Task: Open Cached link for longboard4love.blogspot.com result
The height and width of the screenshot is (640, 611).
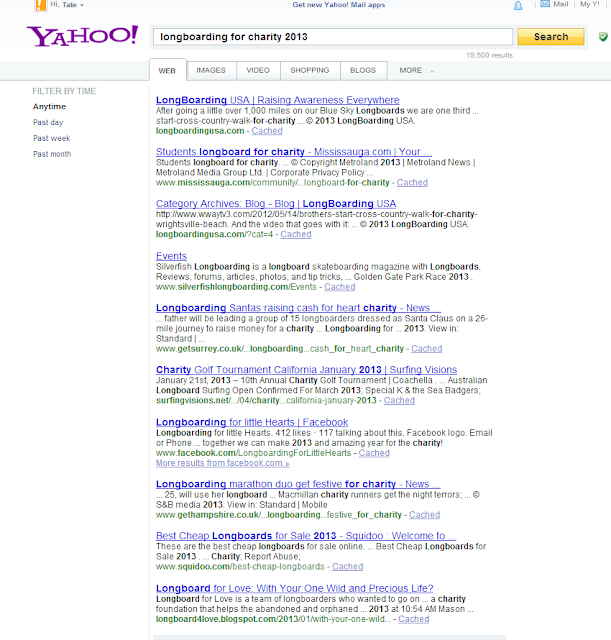Action: [x=414, y=620]
